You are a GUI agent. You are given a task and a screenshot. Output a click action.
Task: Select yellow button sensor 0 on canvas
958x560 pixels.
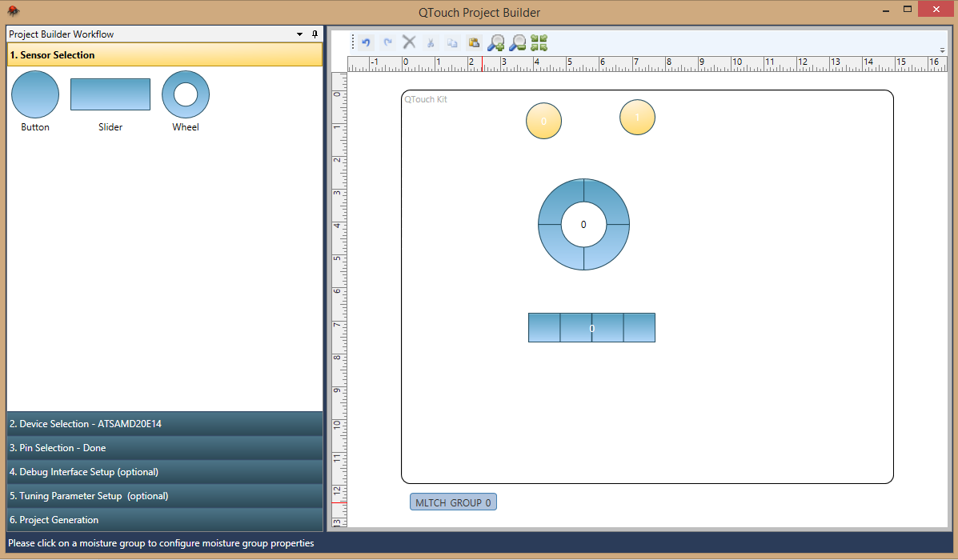click(543, 121)
